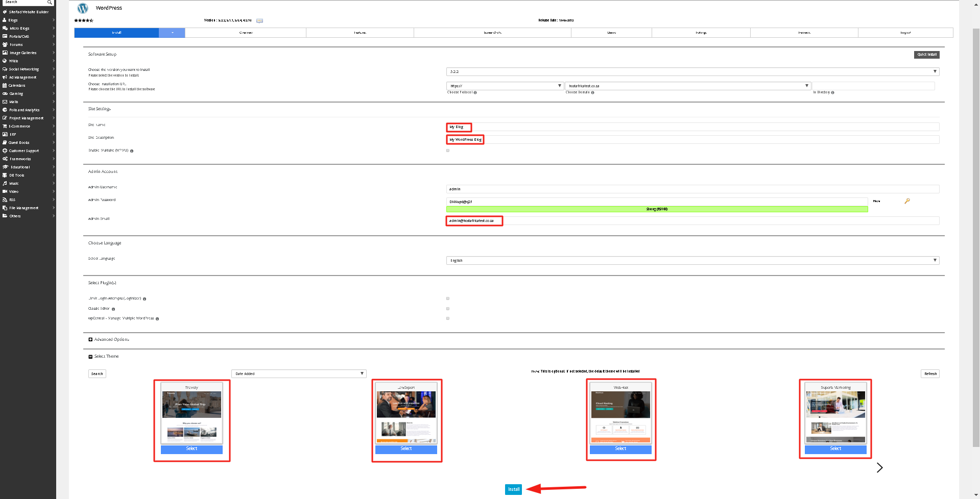Check the Classic Editor plugin box

448,309
